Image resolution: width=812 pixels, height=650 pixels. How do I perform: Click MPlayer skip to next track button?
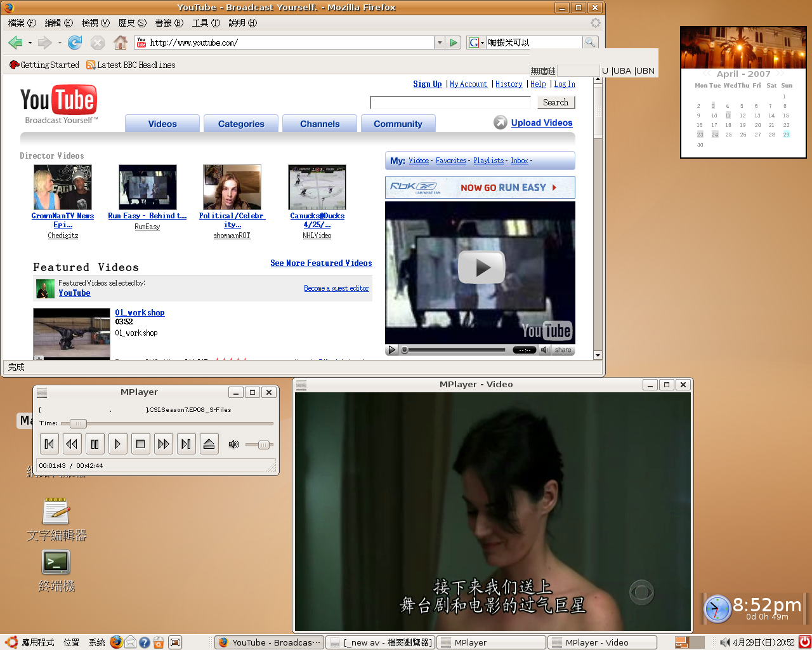pos(186,444)
